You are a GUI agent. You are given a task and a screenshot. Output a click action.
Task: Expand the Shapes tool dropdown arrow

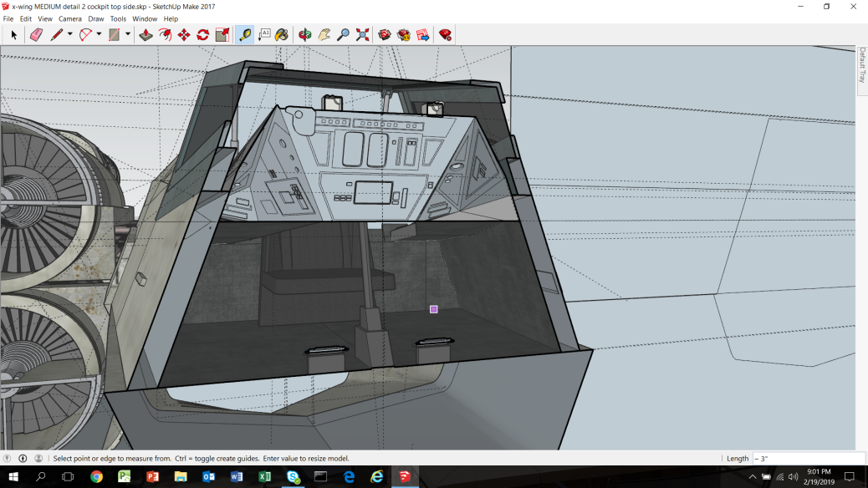click(127, 34)
